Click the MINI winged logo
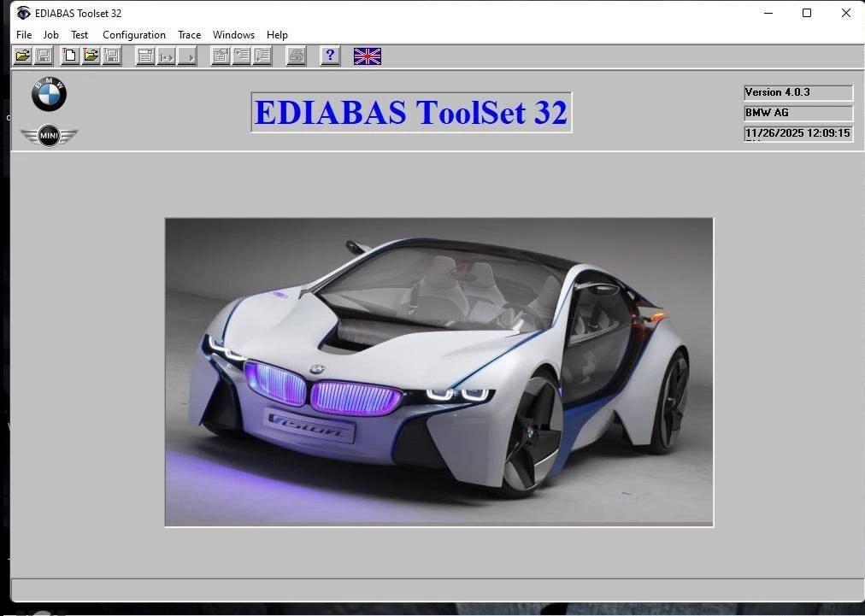The width and height of the screenshot is (865, 616). point(49,136)
